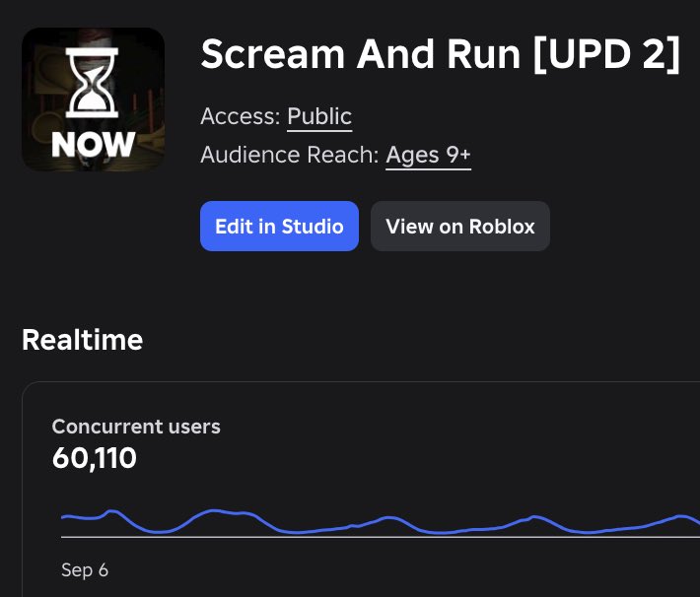This screenshot has width=700, height=597.
Task: Open the Ages 9+ audience link
Action: pyautogui.click(x=428, y=156)
